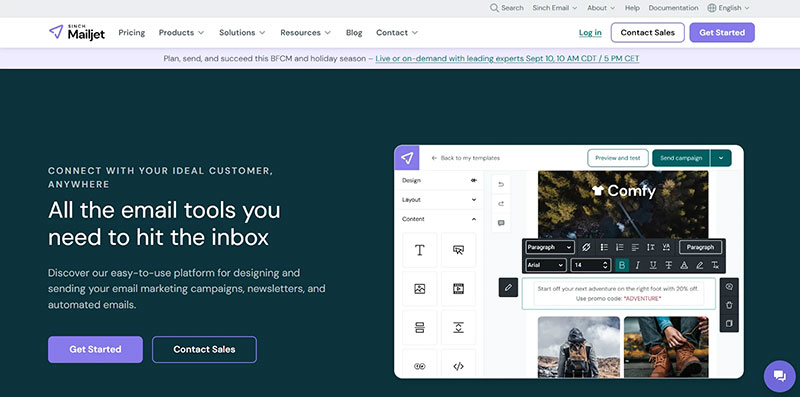
Task: Toggle Underline formatting in editor toolbar
Action: click(x=653, y=265)
